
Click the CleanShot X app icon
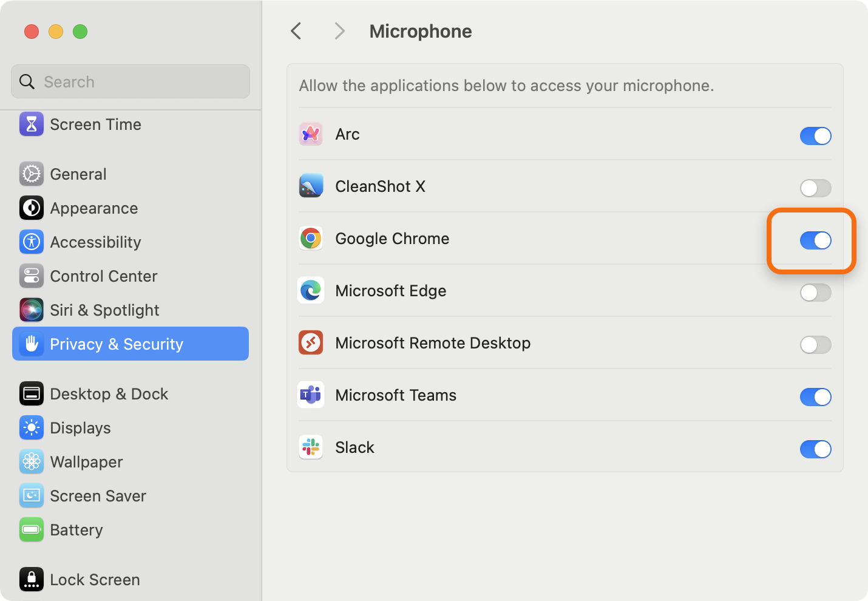coord(311,186)
